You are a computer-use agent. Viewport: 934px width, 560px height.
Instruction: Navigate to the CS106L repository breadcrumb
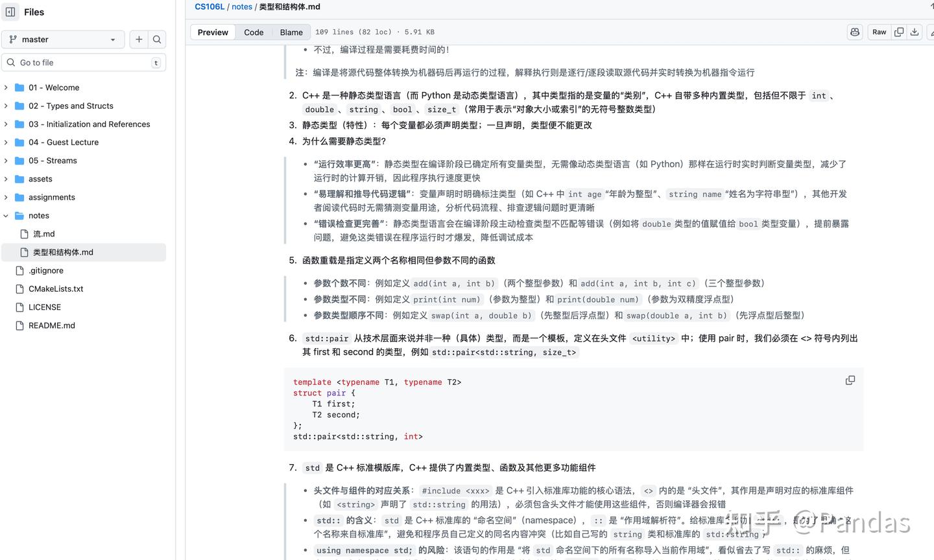[x=209, y=6]
